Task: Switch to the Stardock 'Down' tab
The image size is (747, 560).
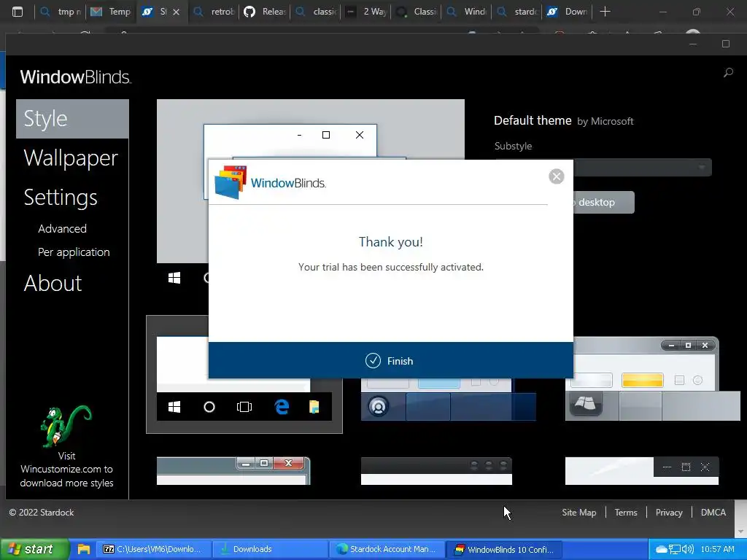Action: pyautogui.click(x=568, y=12)
